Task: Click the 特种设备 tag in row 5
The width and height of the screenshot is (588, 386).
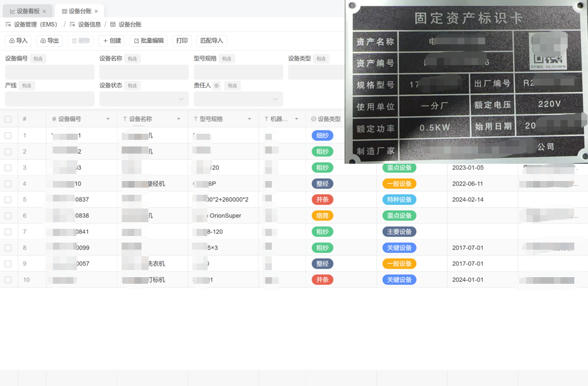Action: [399, 199]
